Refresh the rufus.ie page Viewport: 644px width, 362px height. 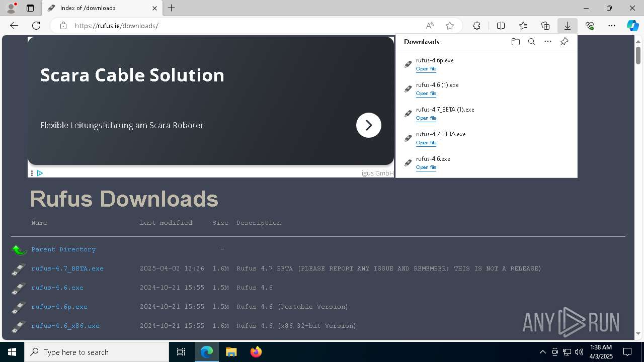(36, 26)
